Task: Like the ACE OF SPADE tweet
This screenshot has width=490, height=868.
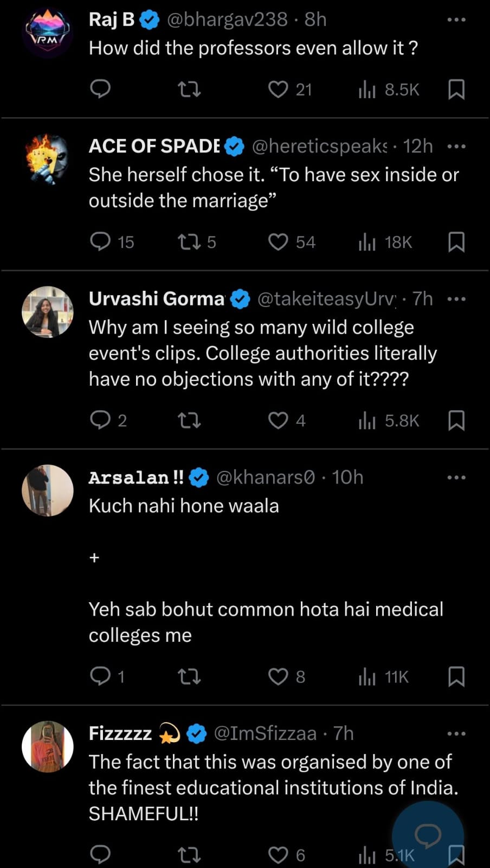Action: (279, 241)
